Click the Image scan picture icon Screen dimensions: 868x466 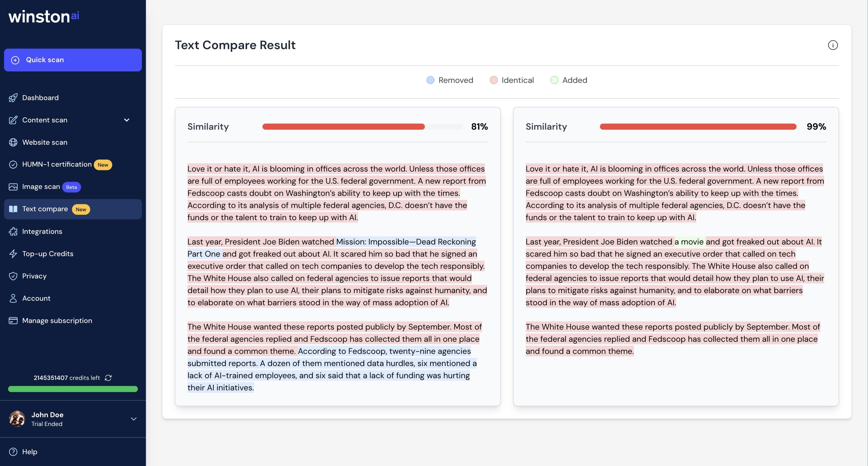click(x=13, y=187)
